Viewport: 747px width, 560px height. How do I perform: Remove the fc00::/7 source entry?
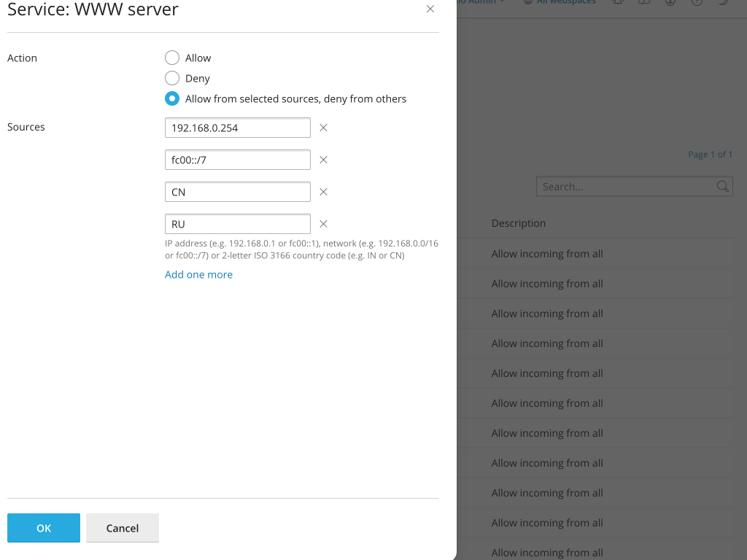(324, 160)
